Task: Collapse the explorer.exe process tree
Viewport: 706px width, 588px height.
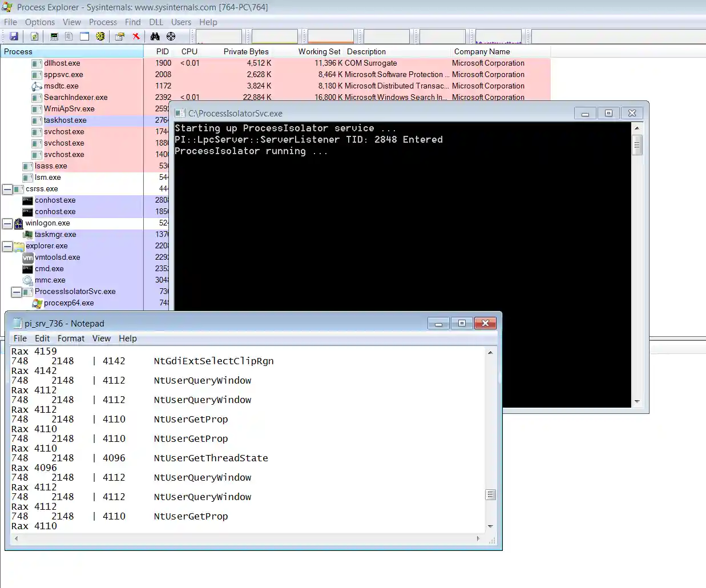Action: pos(7,246)
